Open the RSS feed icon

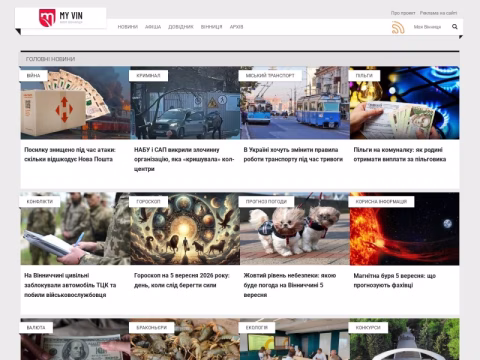[x=398, y=27]
